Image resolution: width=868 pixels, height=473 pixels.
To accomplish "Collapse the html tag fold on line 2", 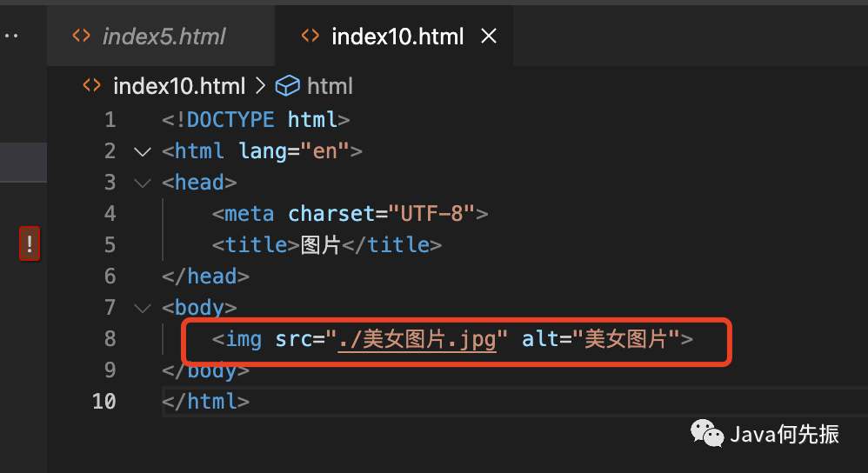I will (142, 151).
